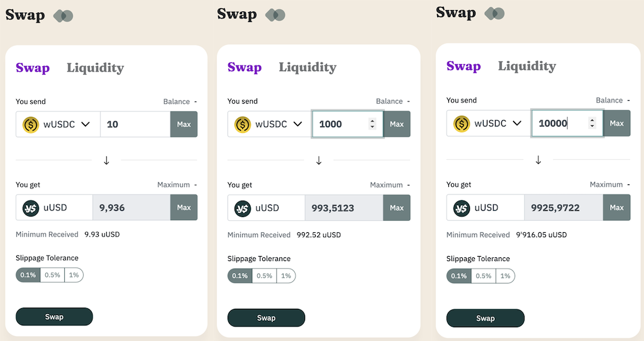Click Max next to the 10000 send amount

[x=616, y=123]
